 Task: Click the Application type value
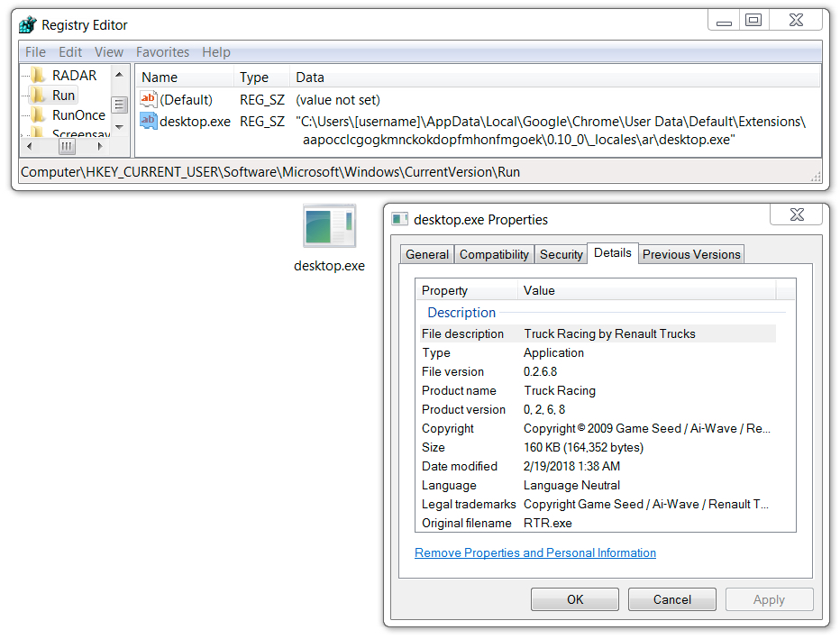click(x=553, y=353)
